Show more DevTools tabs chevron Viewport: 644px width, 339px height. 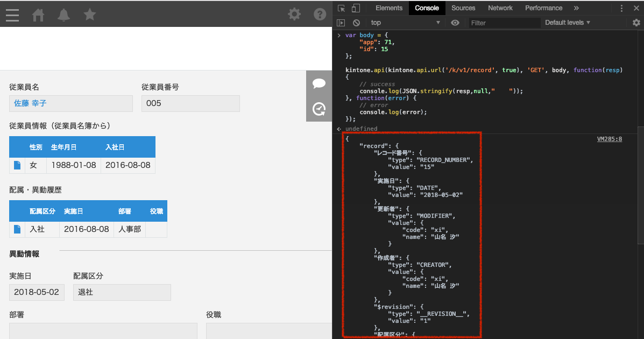(576, 8)
